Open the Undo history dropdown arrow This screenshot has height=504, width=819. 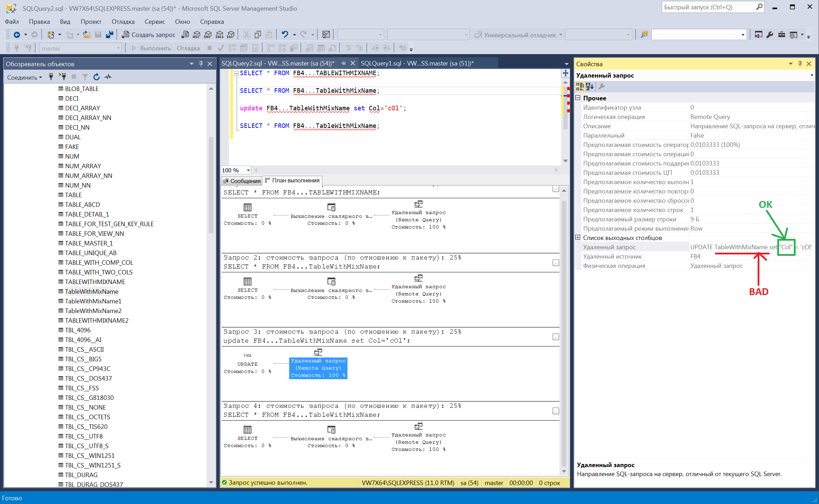[294, 35]
